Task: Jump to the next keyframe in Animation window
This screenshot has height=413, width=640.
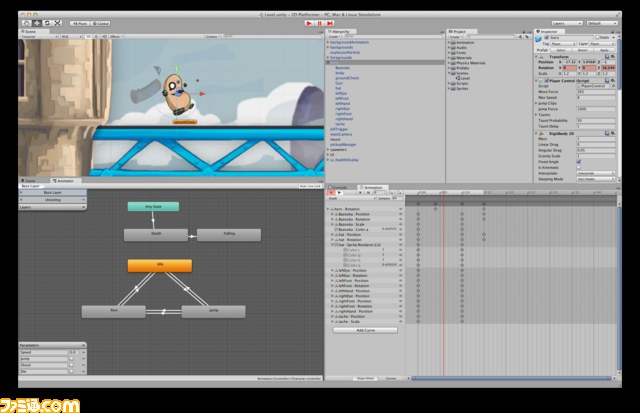Action: pos(368,193)
